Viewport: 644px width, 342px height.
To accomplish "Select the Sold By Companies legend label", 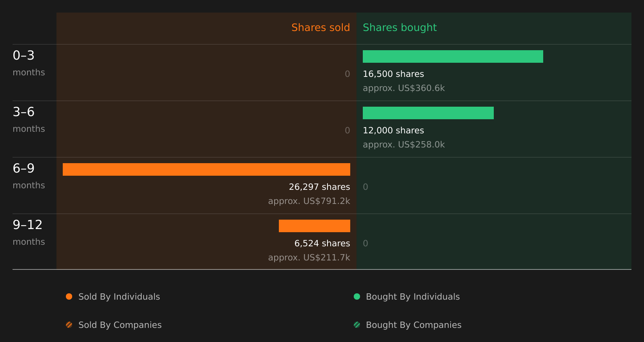I will coord(120,325).
